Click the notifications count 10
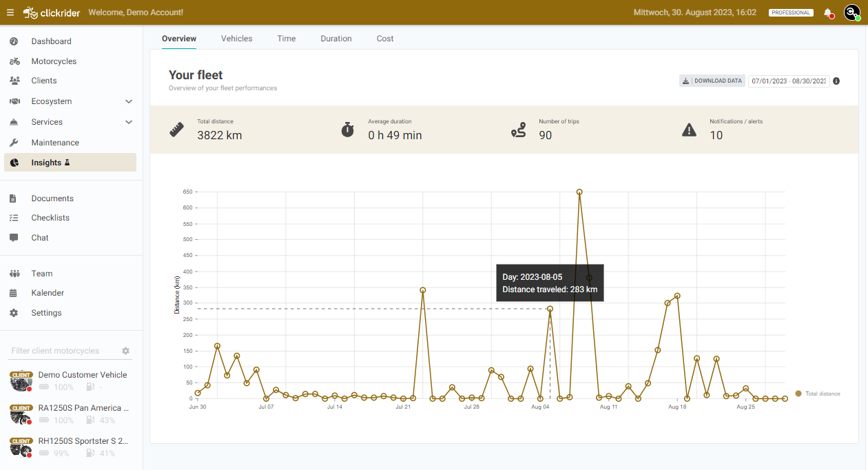 [x=716, y=135]
